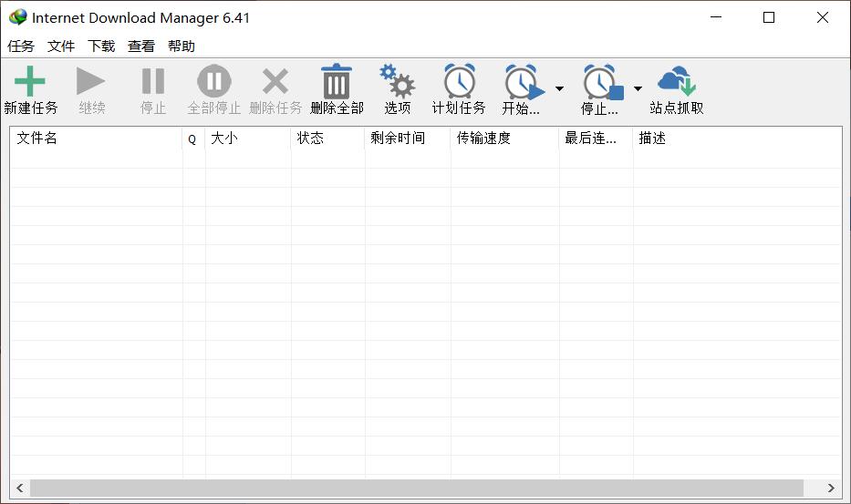Screen dimensions: 851x504
Task: Click the 停止 queue clock icon
Action: click(603, 82)
